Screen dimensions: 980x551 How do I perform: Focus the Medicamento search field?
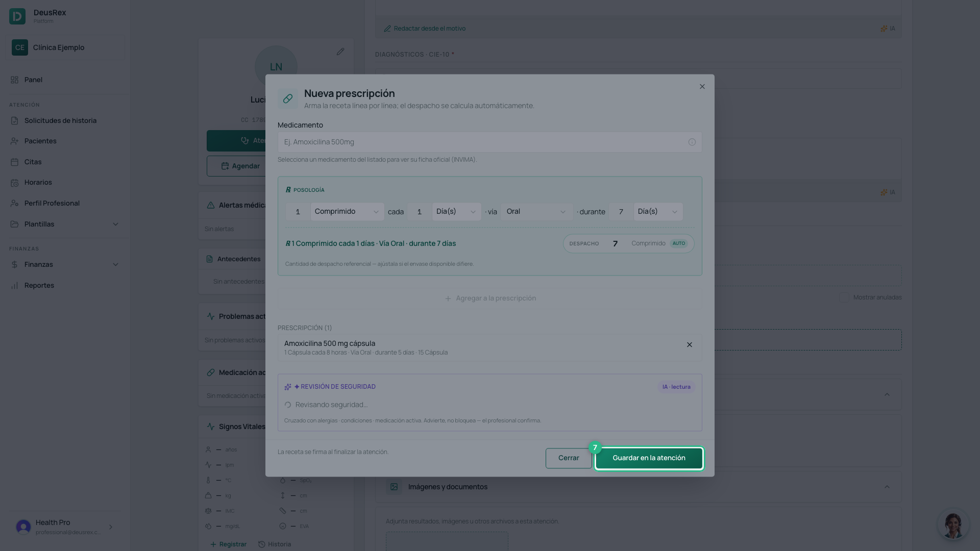click(489, 142)
